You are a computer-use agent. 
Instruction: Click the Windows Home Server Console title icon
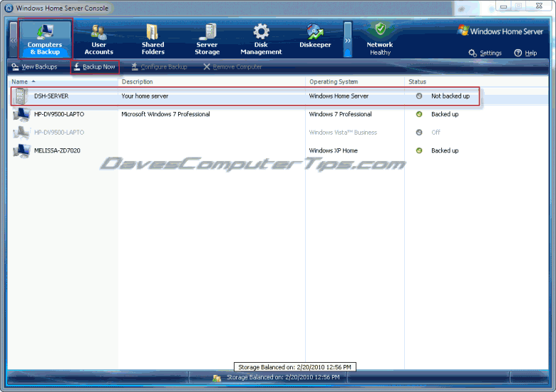(9, 8)
